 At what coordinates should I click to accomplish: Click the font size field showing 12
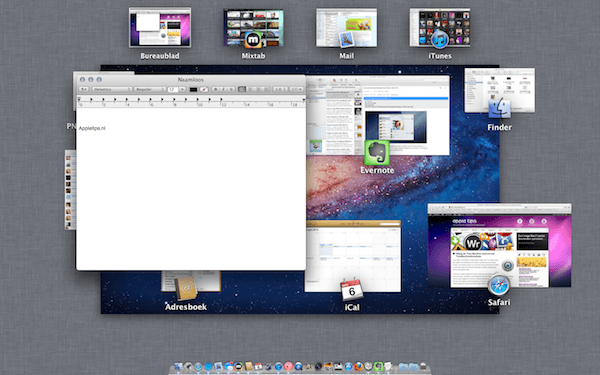pyautogui.click(x=173, y=89)
